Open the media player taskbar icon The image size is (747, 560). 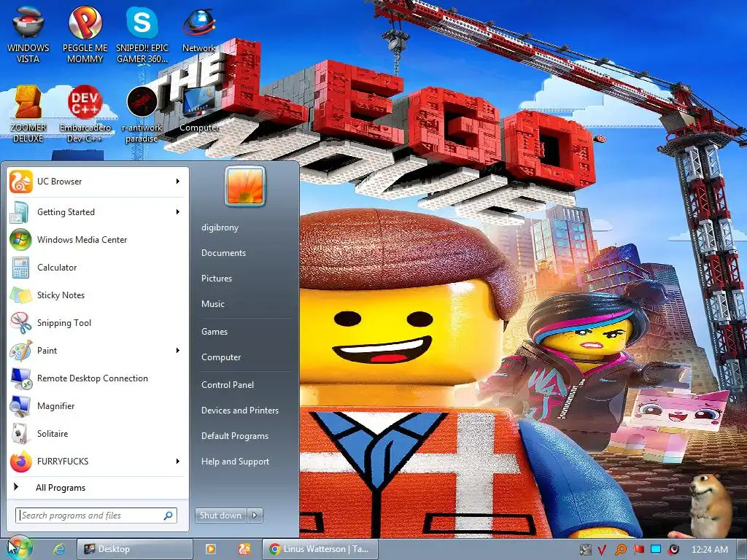pyautogui.click(x=211, y=549)
